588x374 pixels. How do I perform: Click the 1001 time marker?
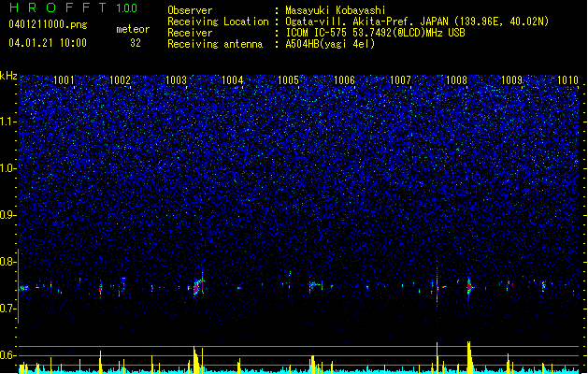[64, 80]
